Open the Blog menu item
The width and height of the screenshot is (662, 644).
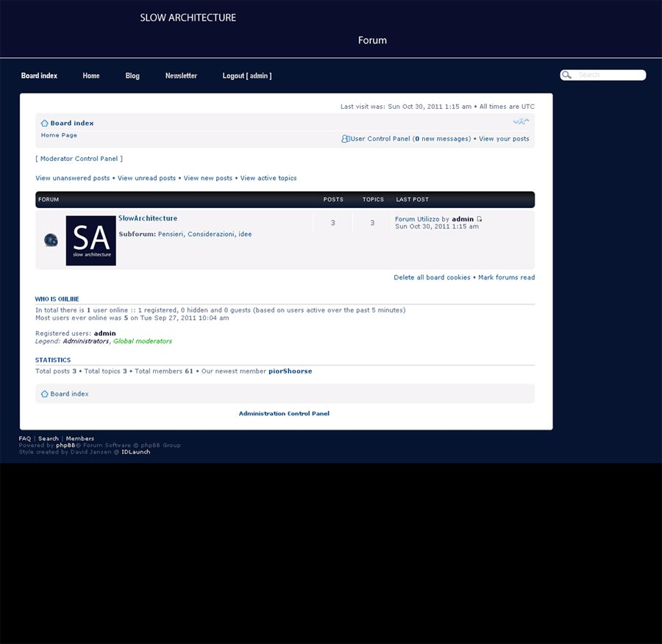tap(132, 76)
